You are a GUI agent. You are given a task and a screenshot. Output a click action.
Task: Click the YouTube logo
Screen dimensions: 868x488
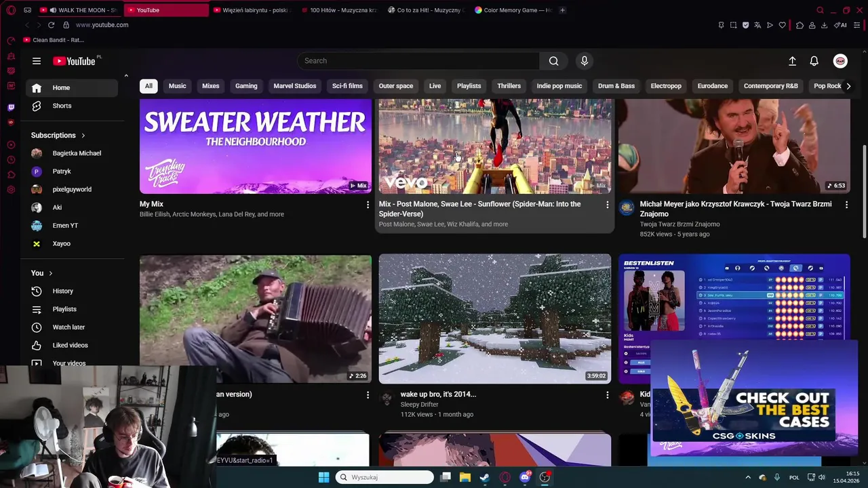75,61
